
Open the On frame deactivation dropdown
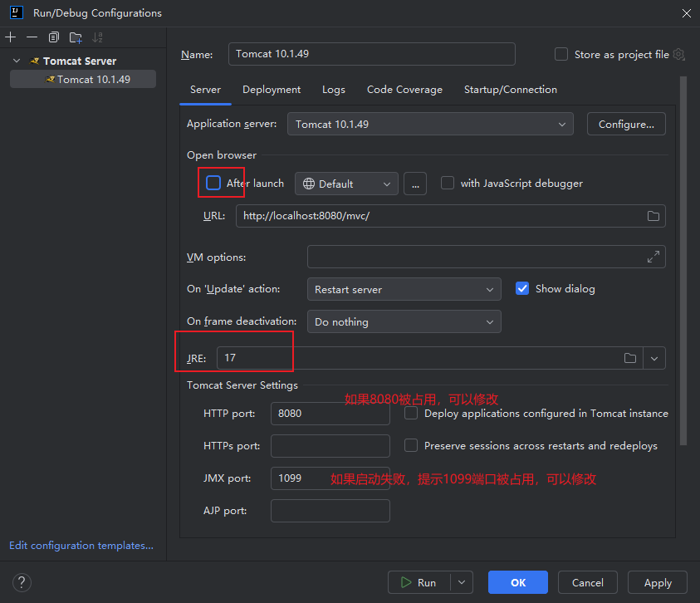pos(404,321)
